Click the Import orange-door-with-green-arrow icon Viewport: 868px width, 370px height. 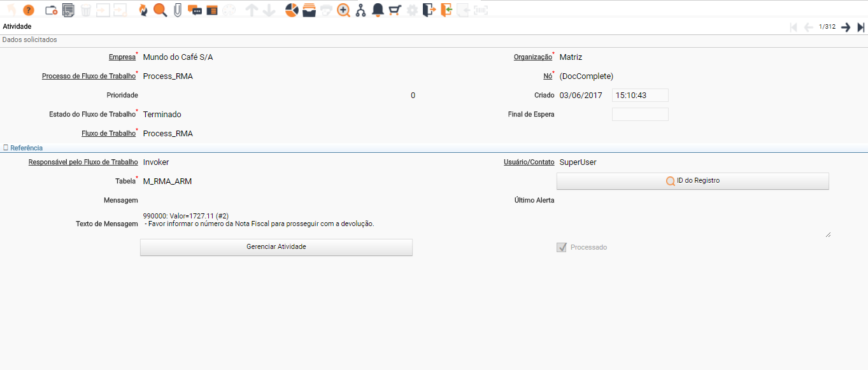click(x=446, y=10)
